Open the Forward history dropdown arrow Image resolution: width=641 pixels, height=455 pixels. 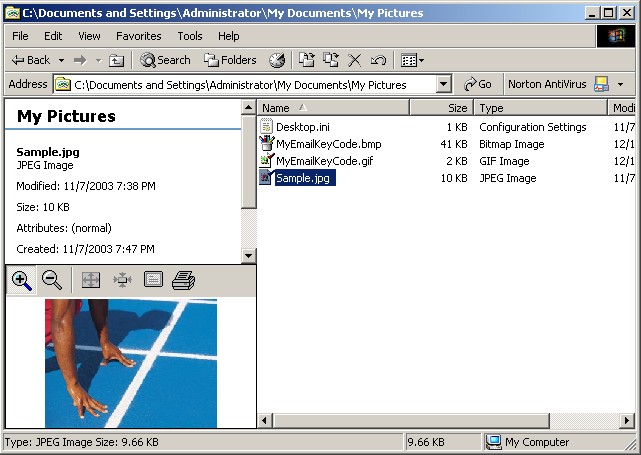[x=99, y=61]
